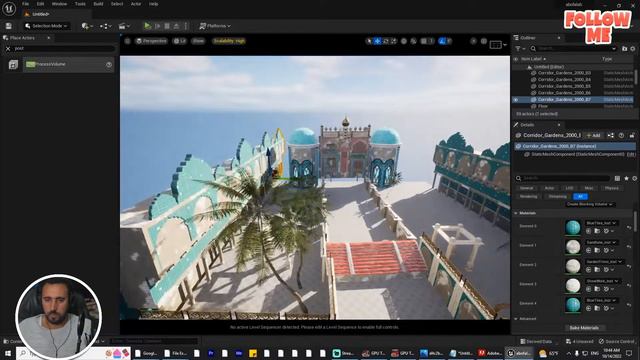
Task: Open the File menu
Action: click(x=26, y=4)
